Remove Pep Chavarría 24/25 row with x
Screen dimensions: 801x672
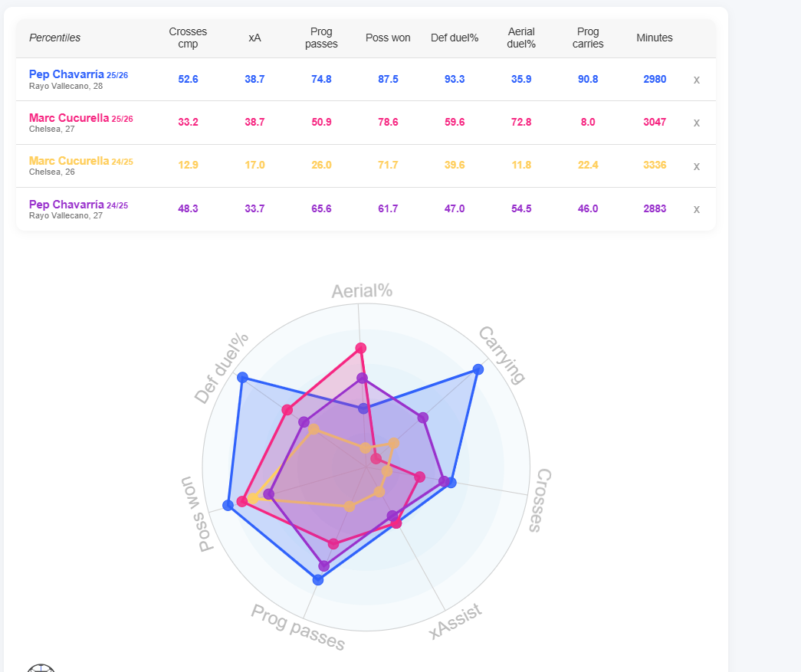(x=696, y=209)
